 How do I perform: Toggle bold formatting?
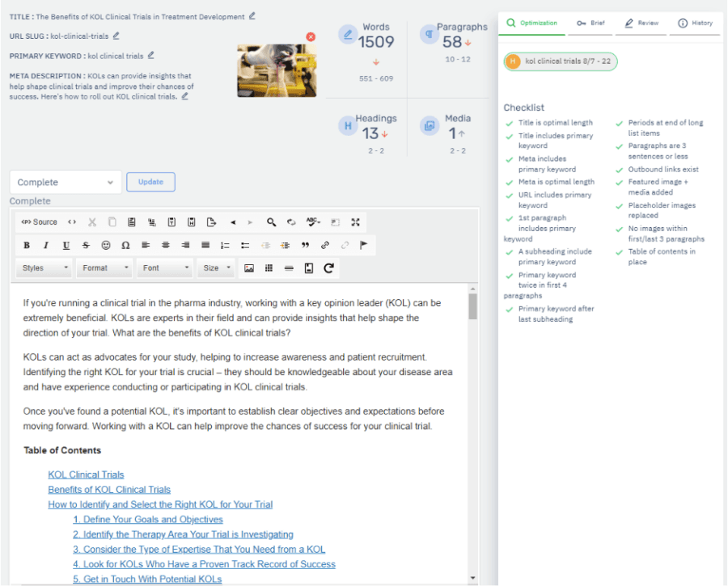click(26, 245)
